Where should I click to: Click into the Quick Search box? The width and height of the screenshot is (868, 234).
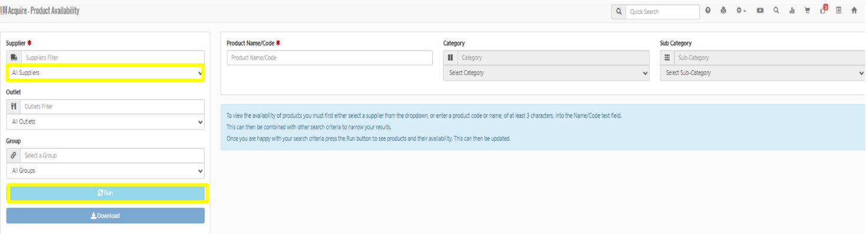pos(662,12)
